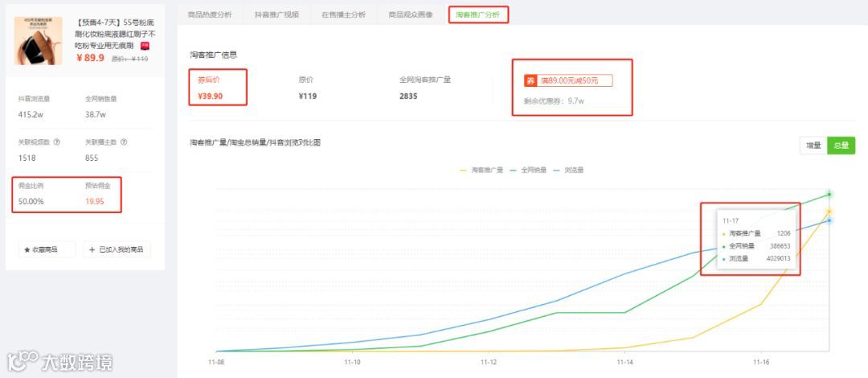Click the 已加入我的商品 button
Image resolution: width=868 pixels, height=378 pixels.
point(117,250)
